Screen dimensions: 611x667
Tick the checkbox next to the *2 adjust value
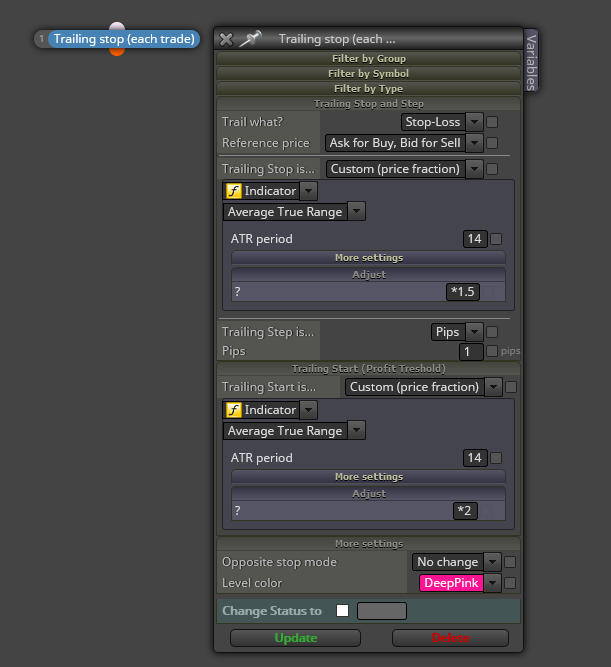pyautogui.click(x=486, y=510)
